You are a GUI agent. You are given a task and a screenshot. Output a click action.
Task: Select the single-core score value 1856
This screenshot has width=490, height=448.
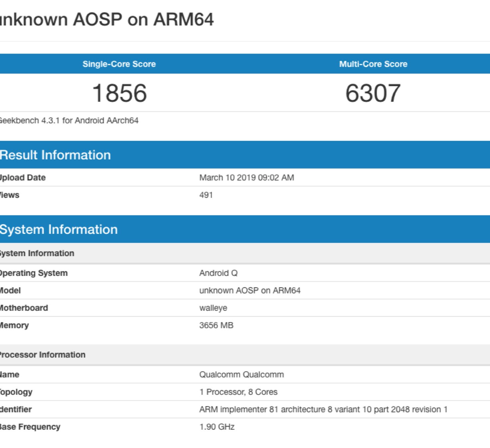click(119, 93)
